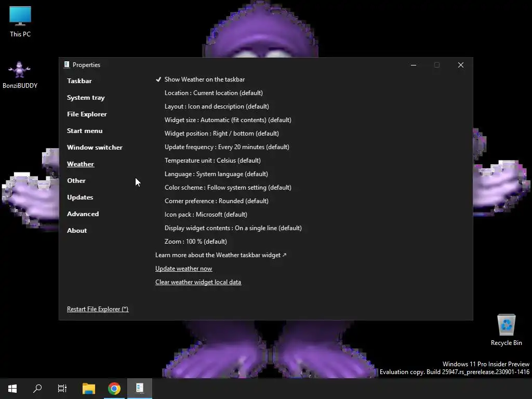The height and width of the screenshot is (399, 532).
Task: Open Recycle Bin desktop icon
Action: 506,330
